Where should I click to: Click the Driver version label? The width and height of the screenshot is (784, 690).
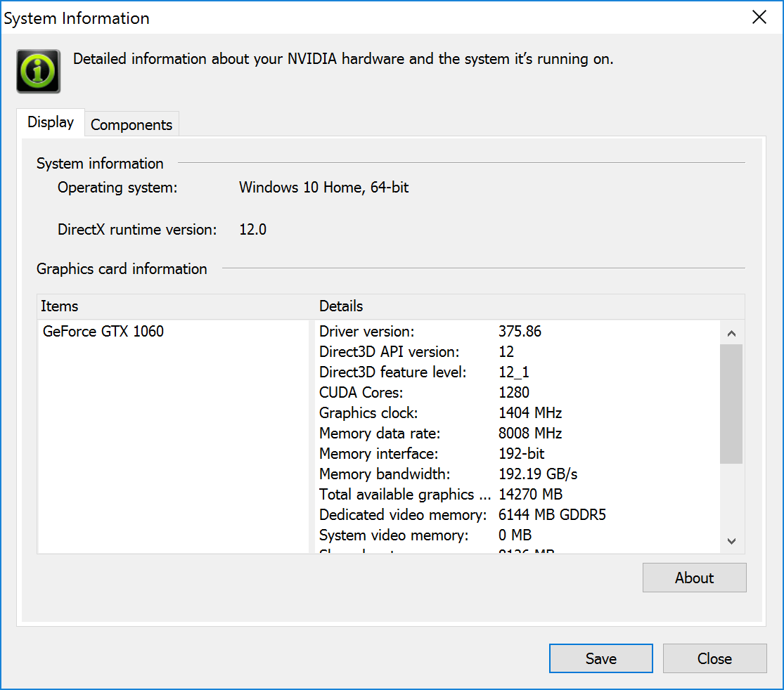[x=366, y=331]
